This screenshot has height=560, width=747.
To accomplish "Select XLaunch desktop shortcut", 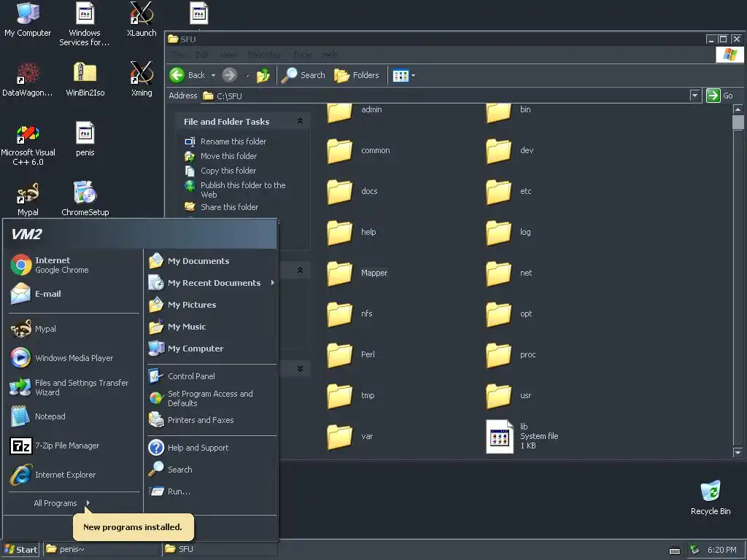I will (x=142, y=19).
